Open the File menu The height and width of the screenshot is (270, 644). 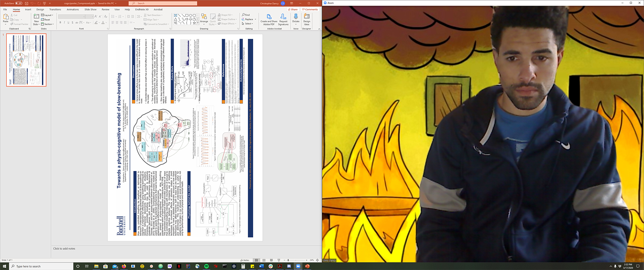(5, 9)
